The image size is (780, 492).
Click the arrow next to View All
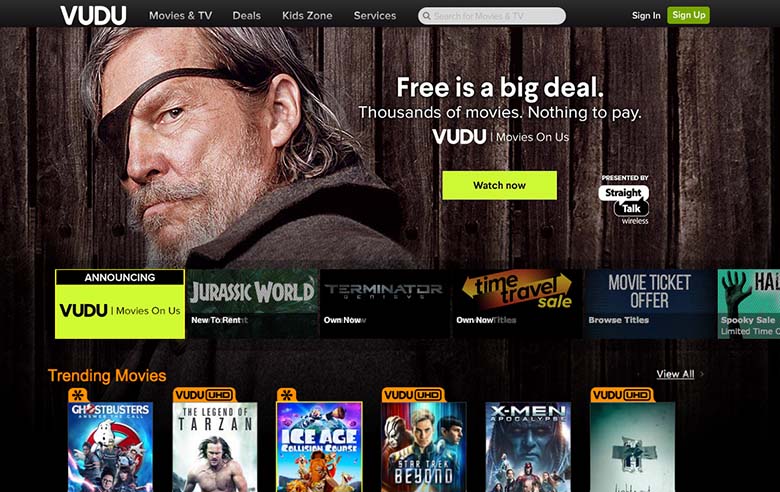pos(701,374)
